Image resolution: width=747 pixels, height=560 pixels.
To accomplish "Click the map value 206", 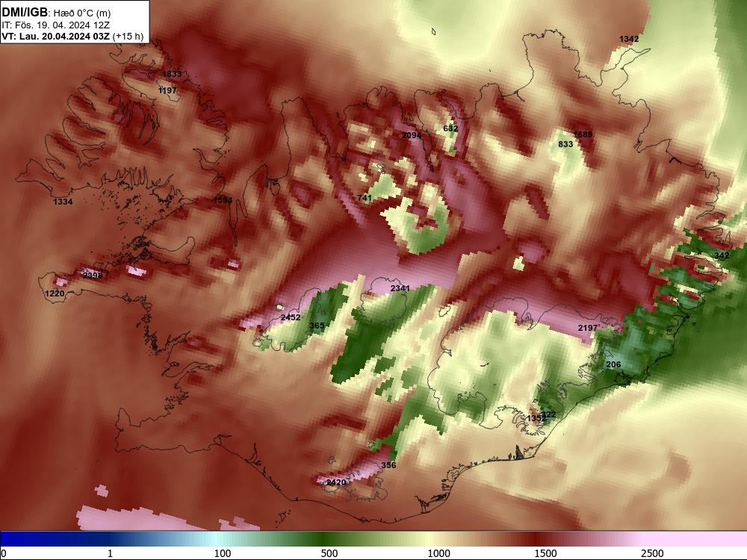I will pyautogui.click(x=613, y=364).
